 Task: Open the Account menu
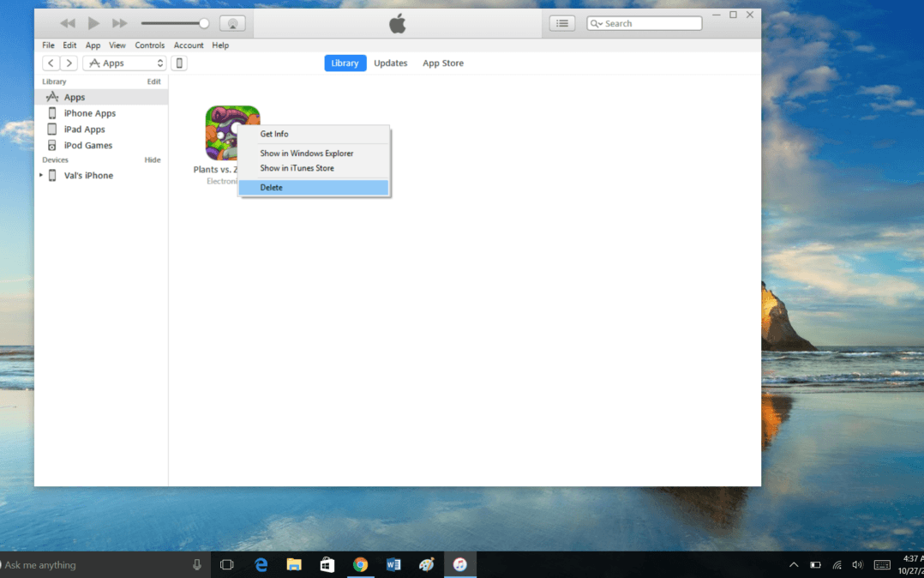(x=189, y=45)
